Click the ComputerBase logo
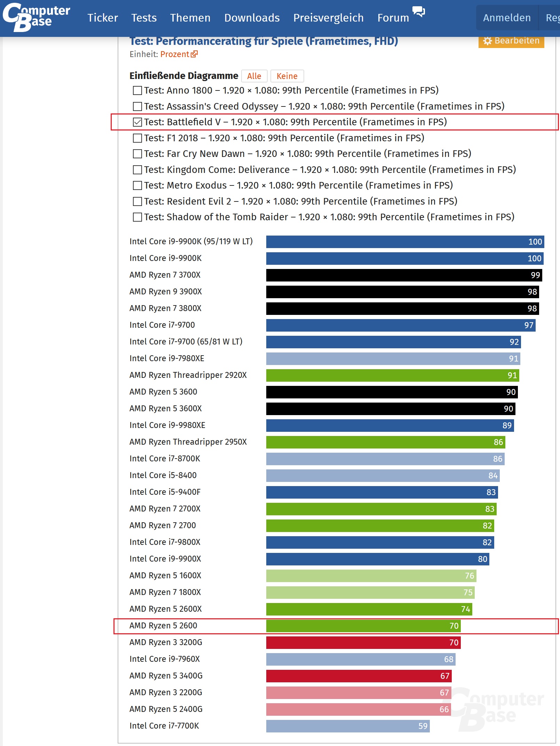Image resolution: width=560 pixels, height=746 pixels. point(36,17)
